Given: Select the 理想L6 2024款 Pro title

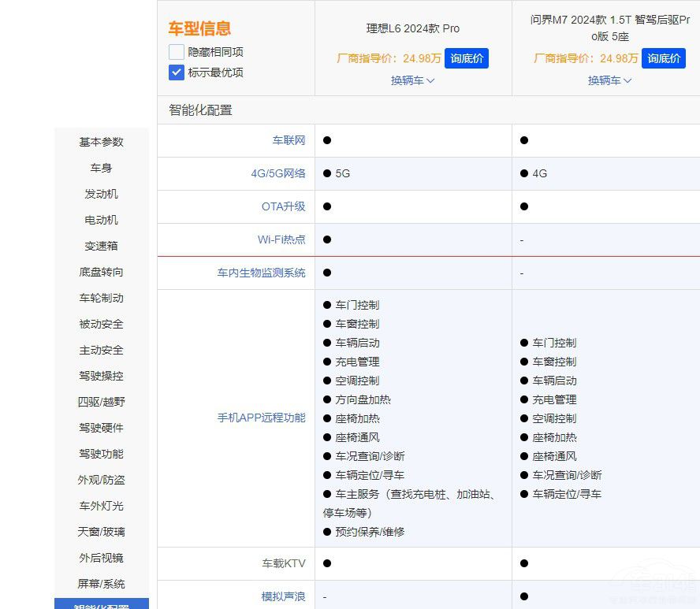Looking at the screenshot, I should point(413,28).
